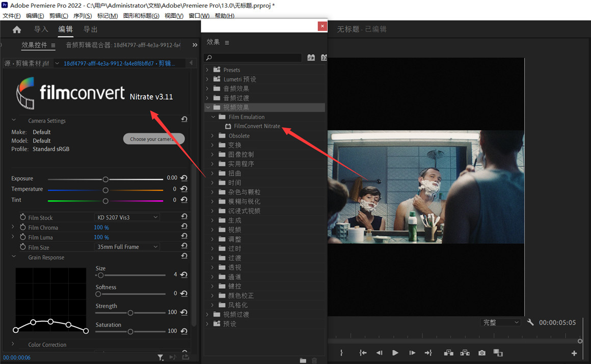The width and height of the screenshot is (591, 364).
Task: Switch to the 导出 tab
Action: click(90, 29)
